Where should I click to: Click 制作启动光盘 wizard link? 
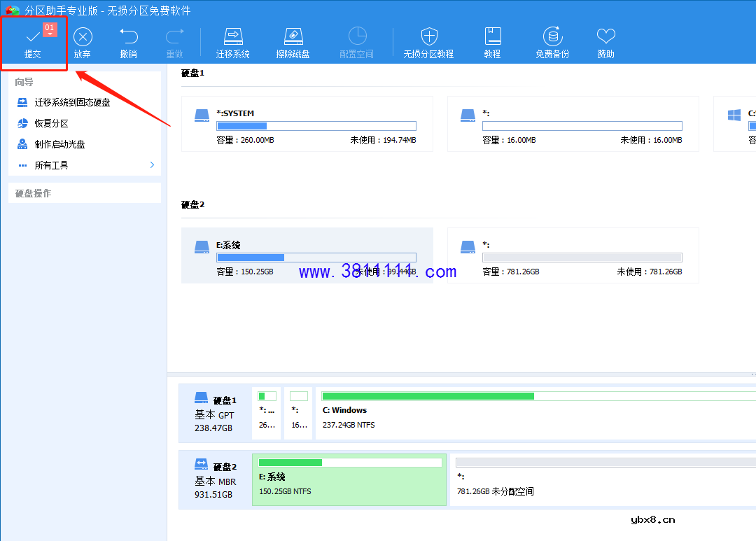[x=60, y=144]
